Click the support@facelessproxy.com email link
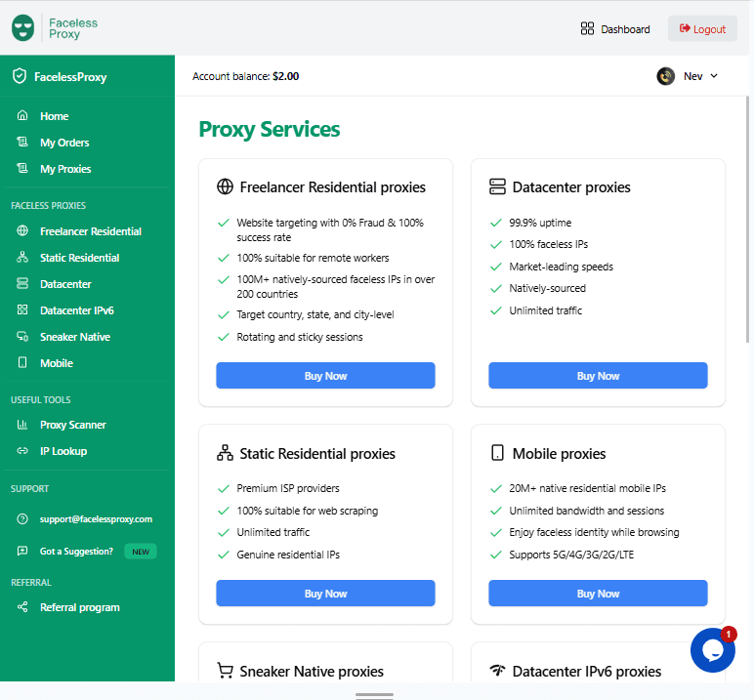Viewport: 754px width, 700px height. click(96, 519)
